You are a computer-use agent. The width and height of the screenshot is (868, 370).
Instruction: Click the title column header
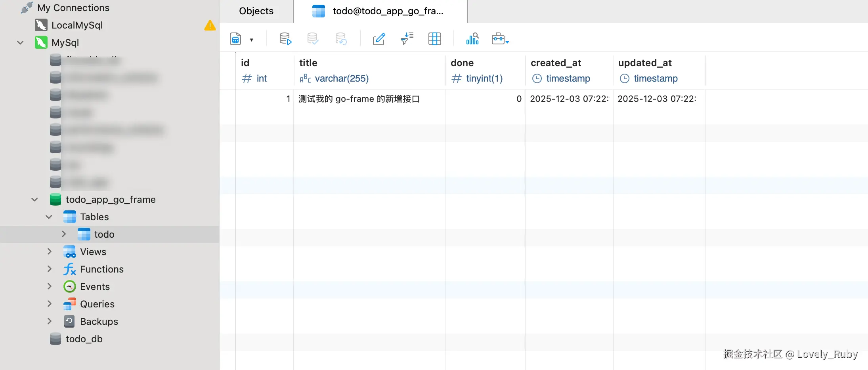(369, 71)
